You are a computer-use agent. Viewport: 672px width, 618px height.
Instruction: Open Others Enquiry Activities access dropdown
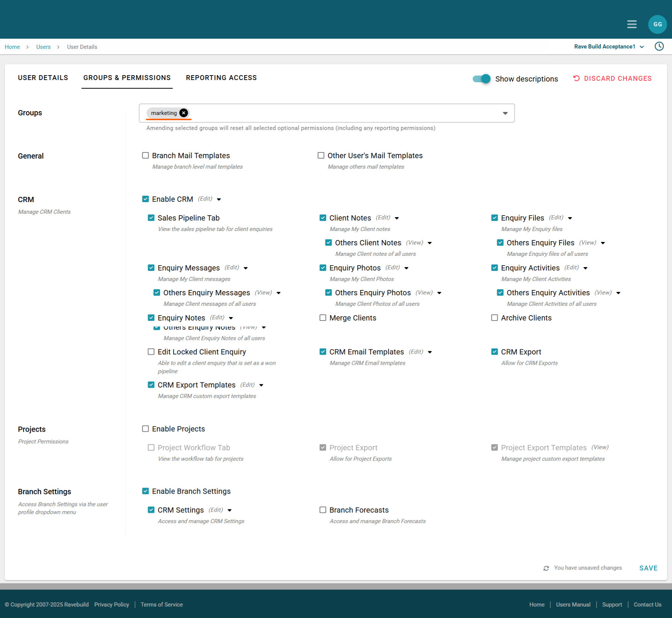(618, 293)
